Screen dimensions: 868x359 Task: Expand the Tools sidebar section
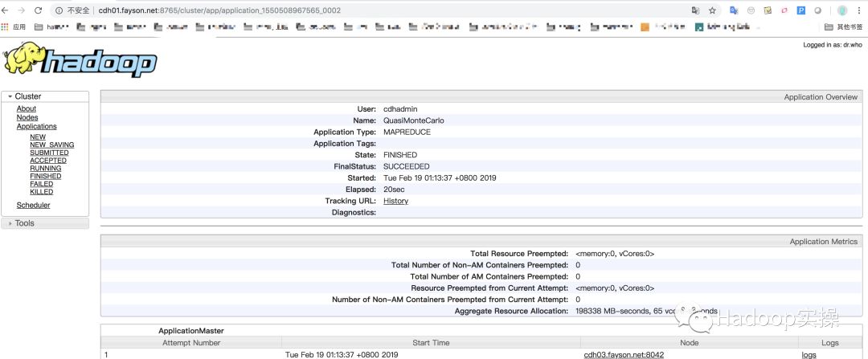pos(24,223)
